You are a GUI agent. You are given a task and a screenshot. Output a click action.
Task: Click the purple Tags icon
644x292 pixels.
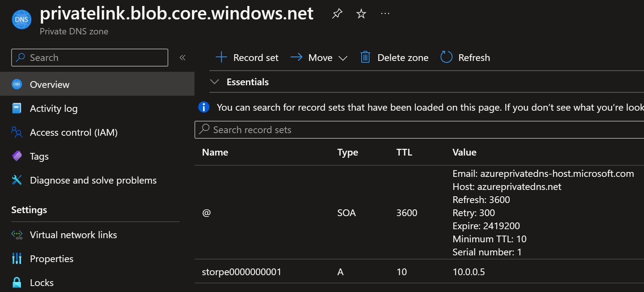click(17, 156)
